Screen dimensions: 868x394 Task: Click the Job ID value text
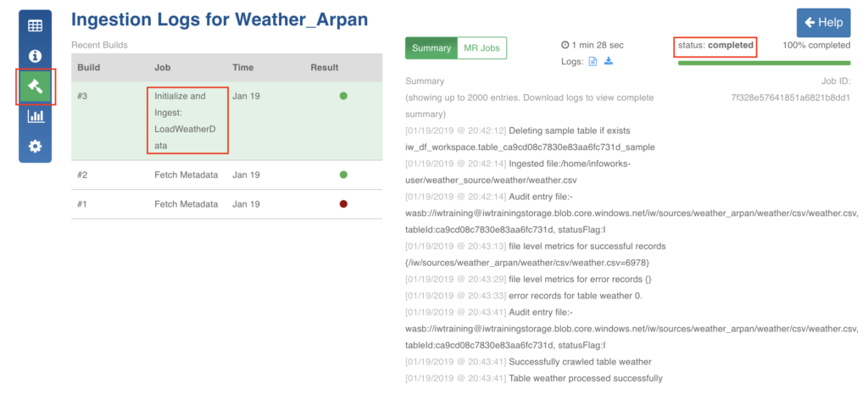tap(790, 97)
